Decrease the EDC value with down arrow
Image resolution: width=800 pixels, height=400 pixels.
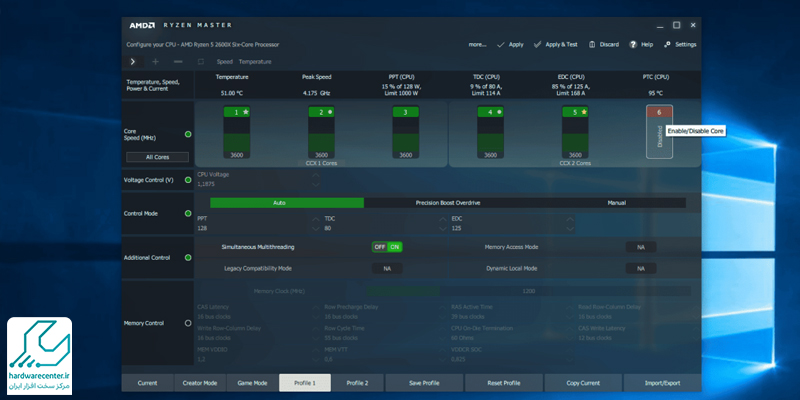pyautogui.click(x=570, y=228)
